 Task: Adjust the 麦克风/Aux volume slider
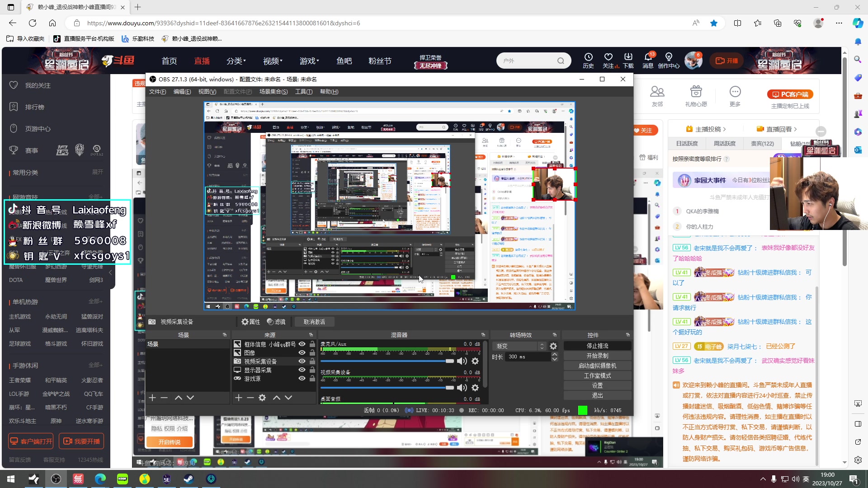[387, 361]
